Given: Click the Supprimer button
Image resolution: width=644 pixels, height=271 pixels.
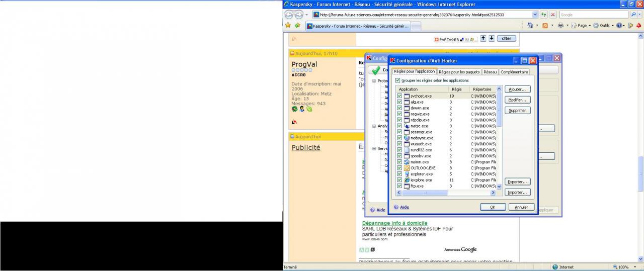Looking at the screenshot, I should [x=518, y=110].
